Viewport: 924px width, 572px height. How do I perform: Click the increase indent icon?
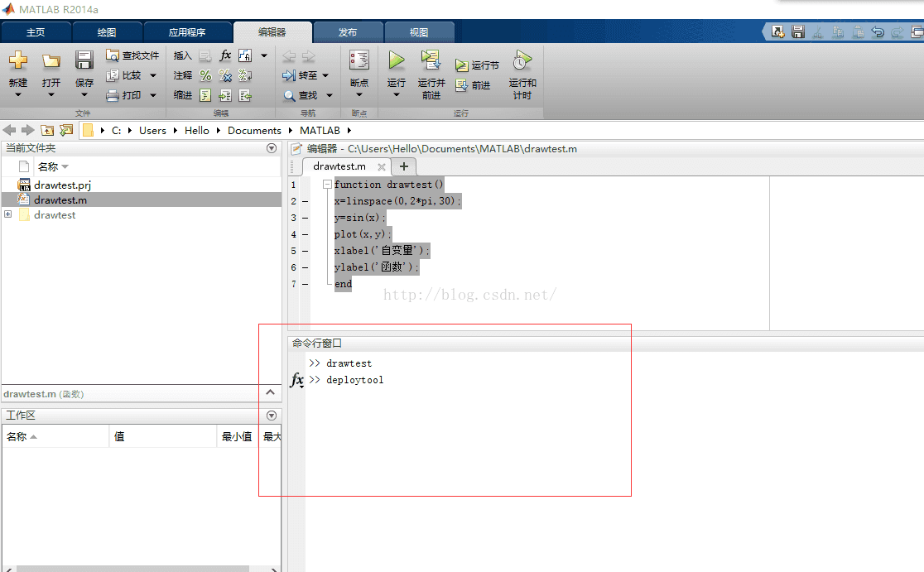(x=225, y=95)
